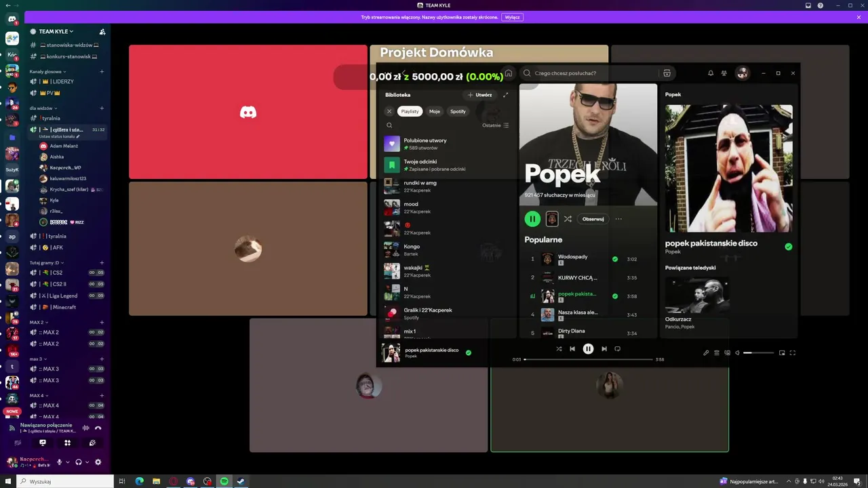Select the Spotify filter chip
The image size is (868, 488).
pos(458,111)
